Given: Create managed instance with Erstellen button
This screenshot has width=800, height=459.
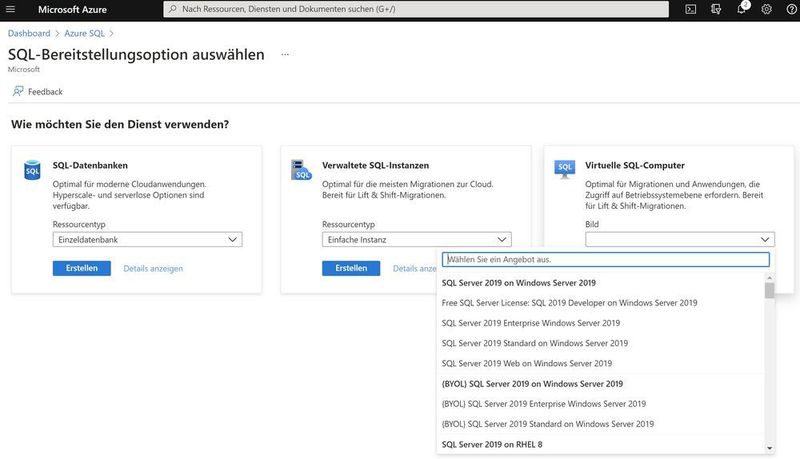Looking at the screenshot, I should click(x=351, y=268).
